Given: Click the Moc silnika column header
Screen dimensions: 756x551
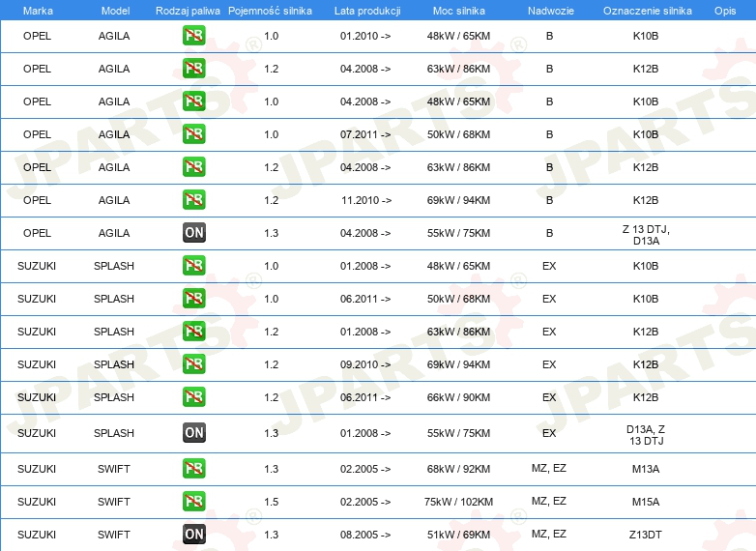Looking at the screenshot, I should [x=459, y=11].
